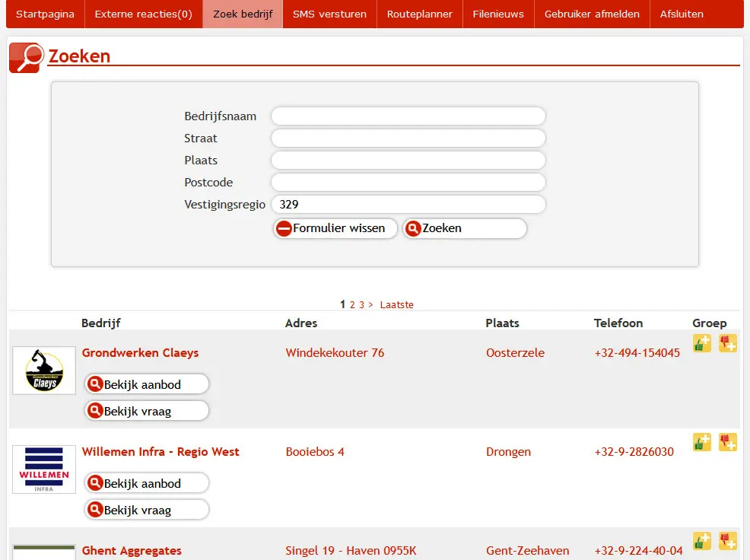This screenshot has width=750, height=560.
Task: Click the Willemen Infra logo thumbnail
Action: click(x=44, y=469)
